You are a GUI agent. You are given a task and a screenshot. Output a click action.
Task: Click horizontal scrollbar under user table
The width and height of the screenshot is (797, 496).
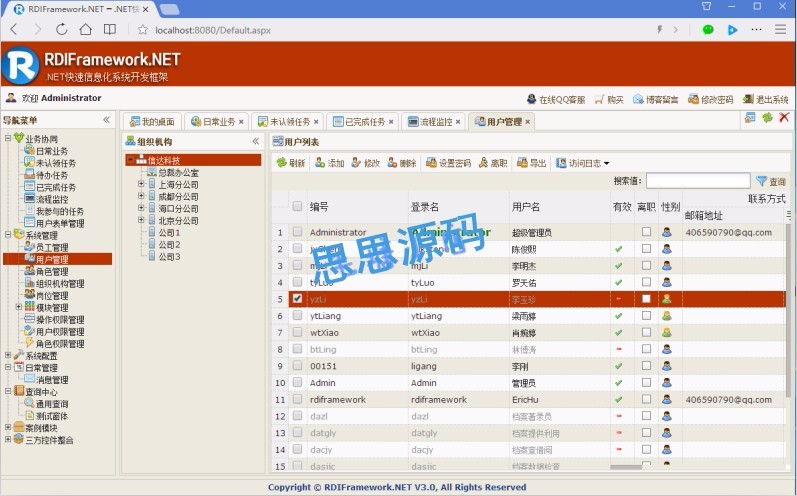point(626,467)
